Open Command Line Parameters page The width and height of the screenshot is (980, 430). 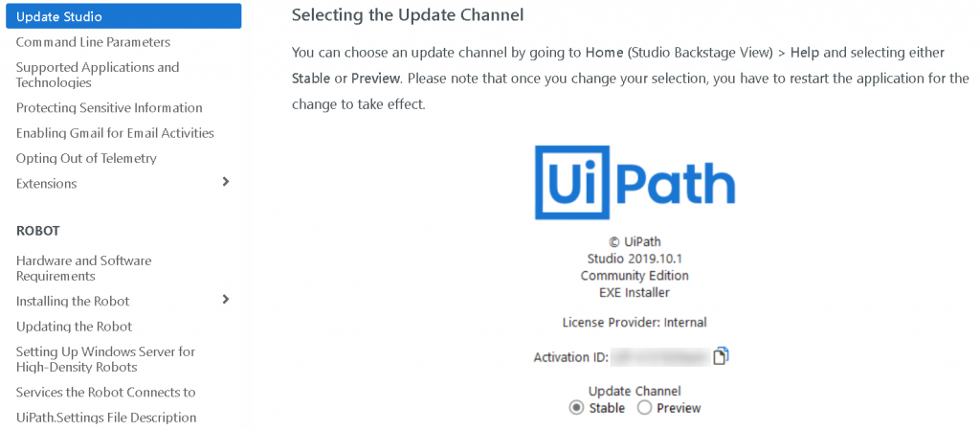pos(93,42)
